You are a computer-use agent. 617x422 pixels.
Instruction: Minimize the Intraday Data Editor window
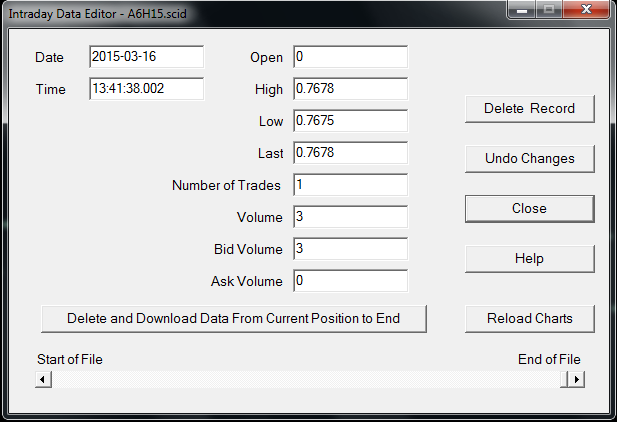(x=522, y=9)
